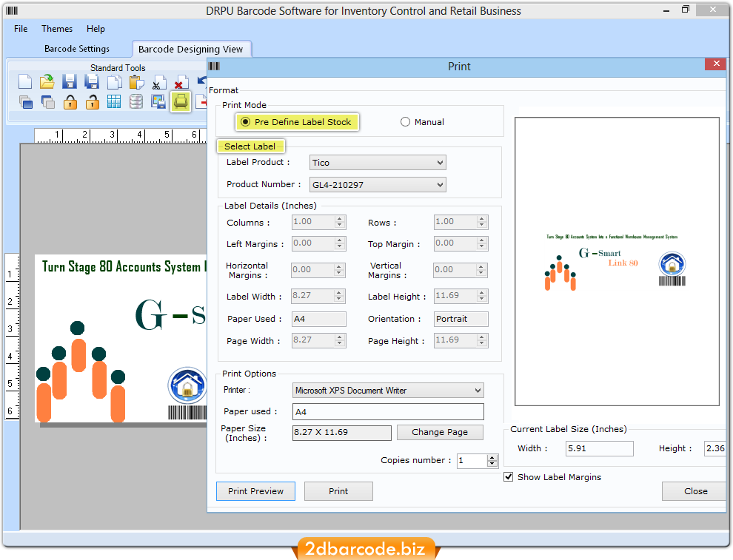Viewport: 733px width, 560px height.
Task: Click the Rows spinner up arrow
Action: tap(482, 218)
